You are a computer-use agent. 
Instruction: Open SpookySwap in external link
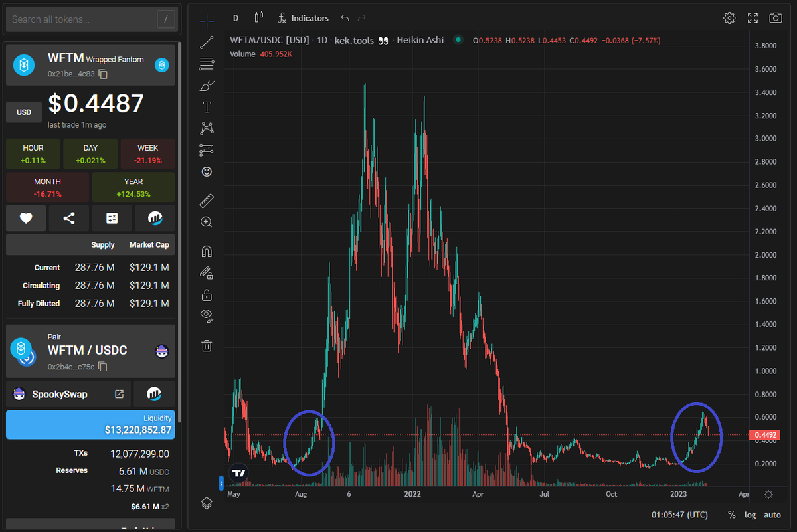click(120, 394)
